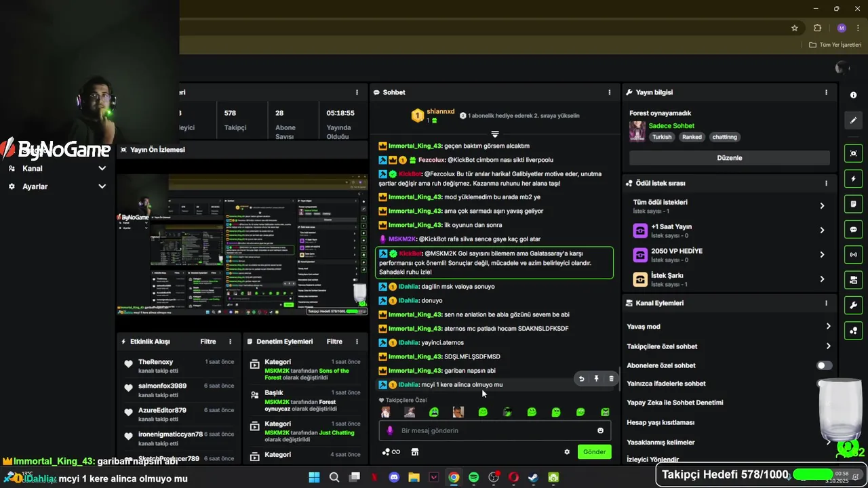
Task: Open Yasaklanmış kelimeler setting
Action: [660, 442]
